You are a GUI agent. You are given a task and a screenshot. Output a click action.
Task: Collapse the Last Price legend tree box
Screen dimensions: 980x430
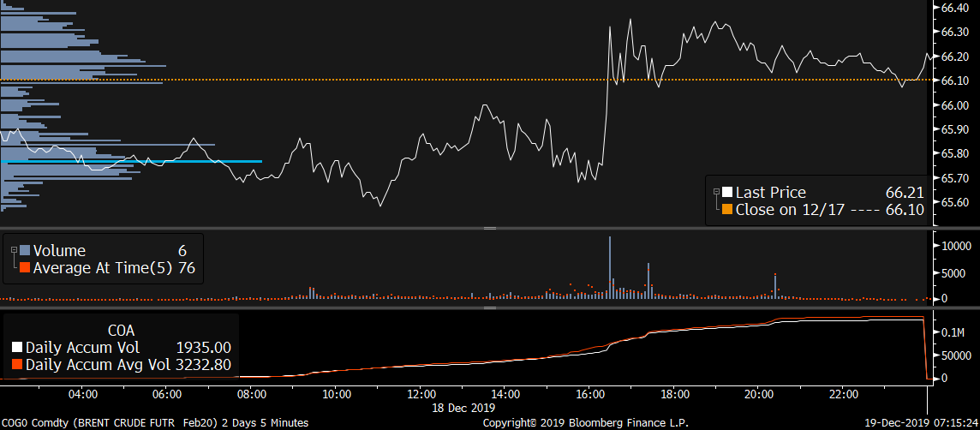click(716, 191)
